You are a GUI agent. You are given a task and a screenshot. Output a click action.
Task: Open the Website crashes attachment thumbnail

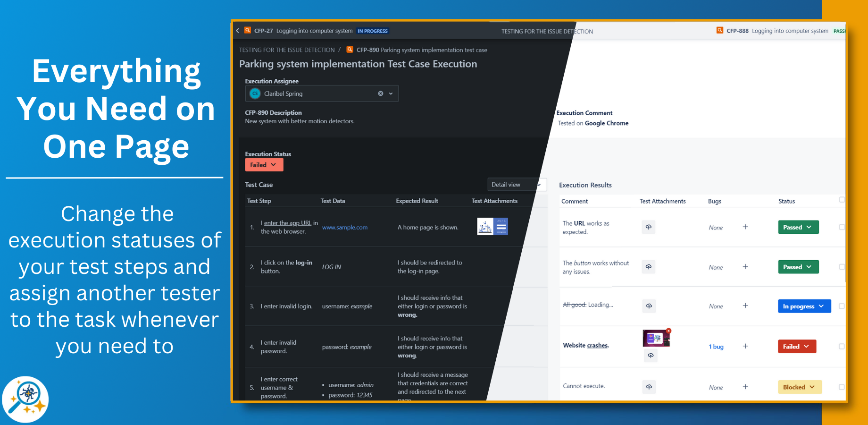[655, 337]
